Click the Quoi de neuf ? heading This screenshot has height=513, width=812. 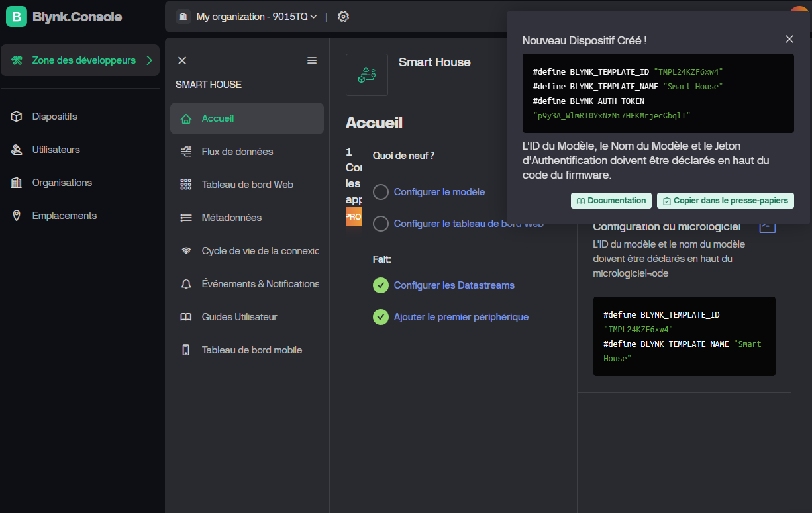click(403, 156)
